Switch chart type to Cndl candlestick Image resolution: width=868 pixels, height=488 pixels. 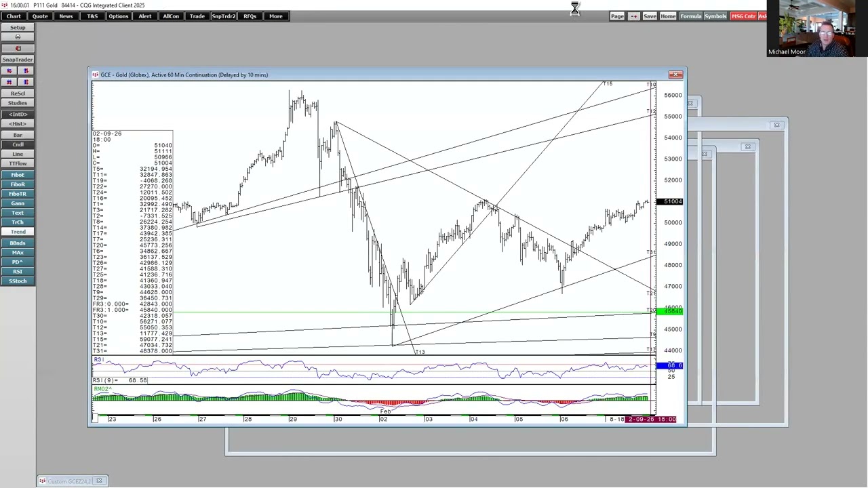(x=18, y=144)
